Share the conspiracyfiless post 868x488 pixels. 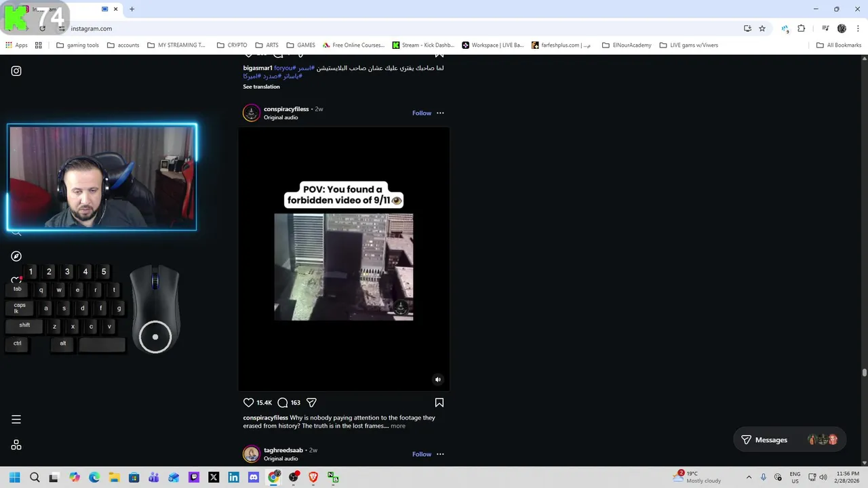311,403
